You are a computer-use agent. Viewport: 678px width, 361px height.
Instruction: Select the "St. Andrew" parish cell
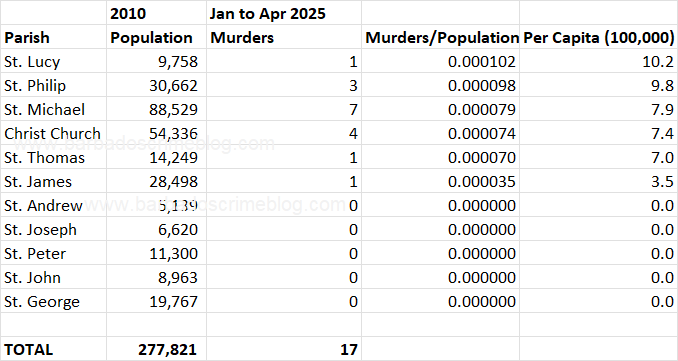tap(53, 205)
